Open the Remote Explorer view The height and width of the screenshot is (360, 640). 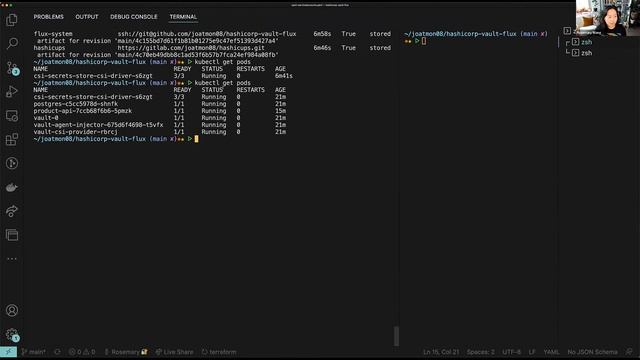coord(12,116)
